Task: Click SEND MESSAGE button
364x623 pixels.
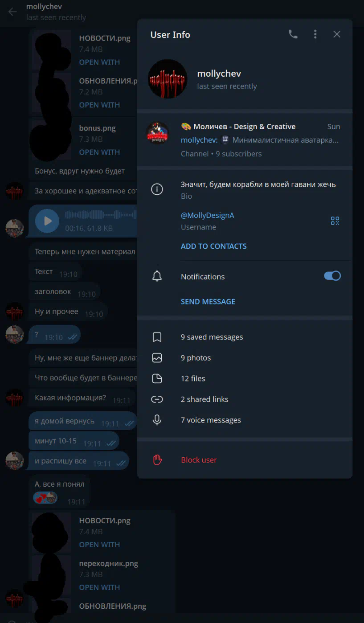Action: tap(208, 301)
